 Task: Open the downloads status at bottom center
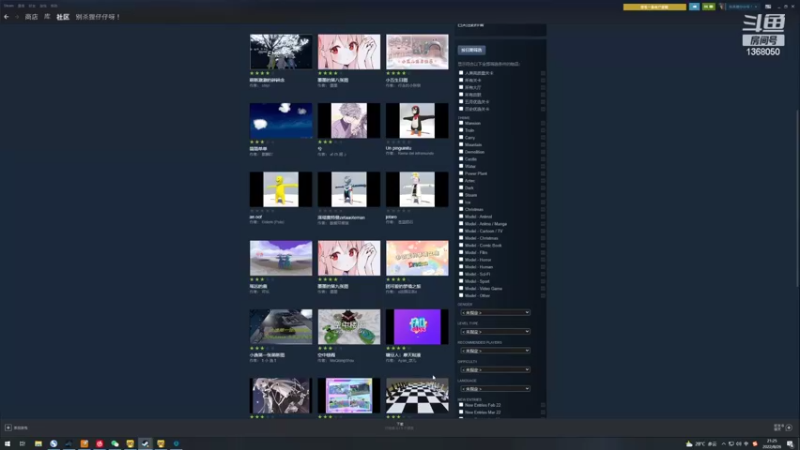coord(399,426)
